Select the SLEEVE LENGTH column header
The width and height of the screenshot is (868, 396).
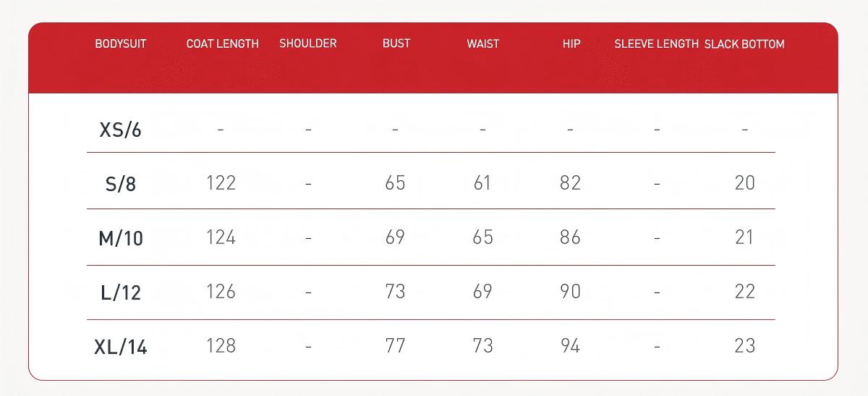tap(656, 44)
